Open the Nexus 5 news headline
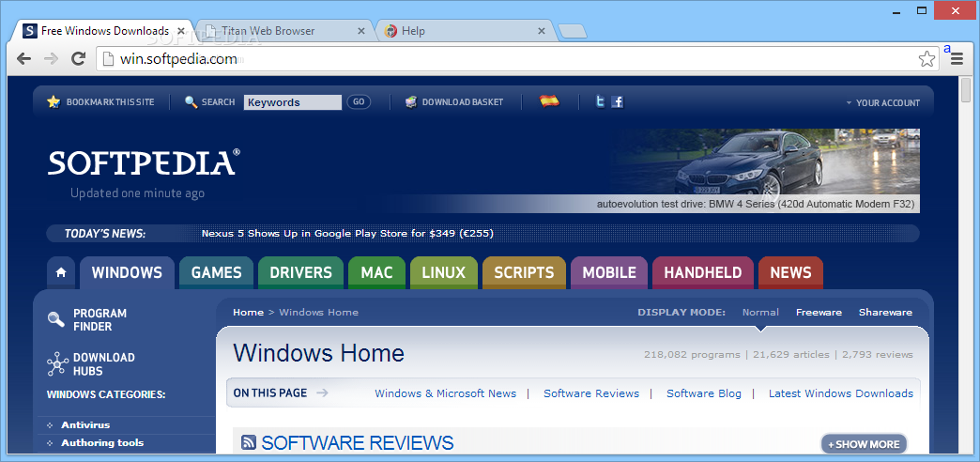This screenshot has height=462, width=980. [347, 234]
